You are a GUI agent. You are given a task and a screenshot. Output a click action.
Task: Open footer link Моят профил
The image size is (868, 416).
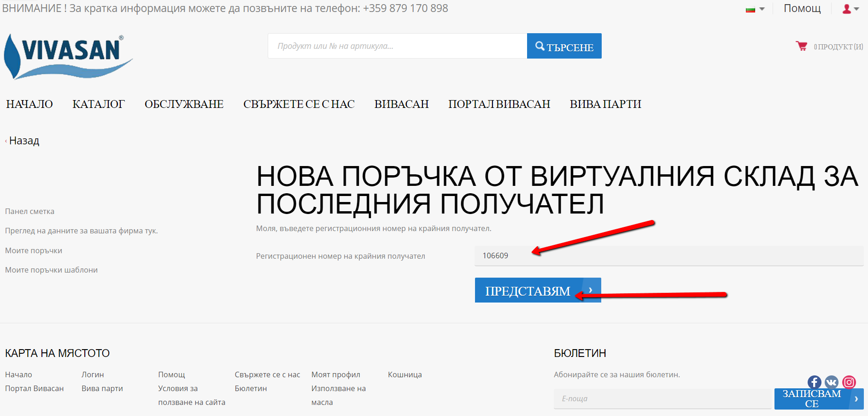pos(336,374)
